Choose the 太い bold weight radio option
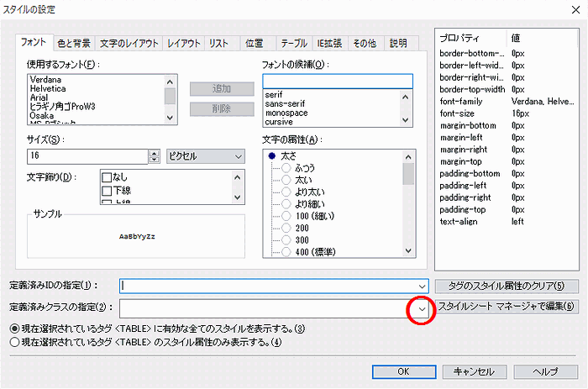Image resolution: width=588 pixels, height=389 pixels. coord(286,179)
